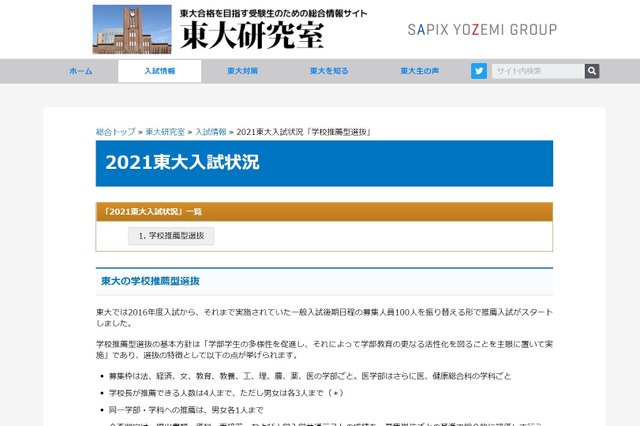This screenshot has height=426, width=640.
Task: Go to the ホーム menu item
Action: [81, 71]
